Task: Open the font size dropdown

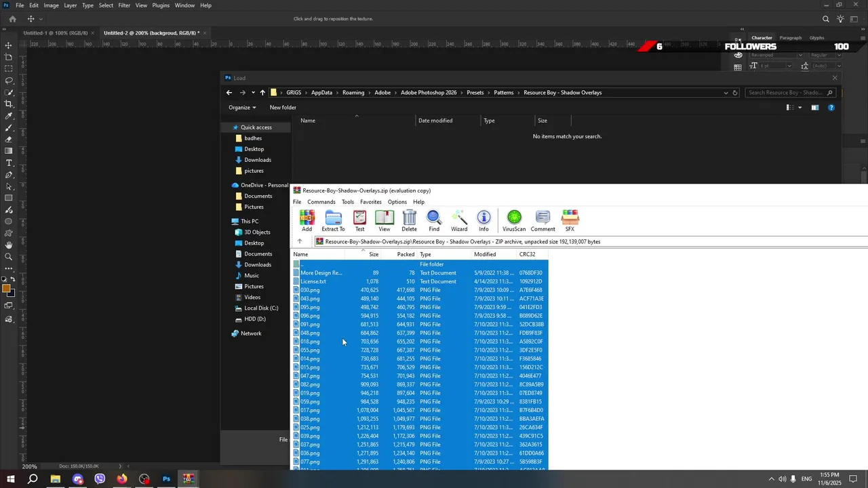Action: point(789,66)
